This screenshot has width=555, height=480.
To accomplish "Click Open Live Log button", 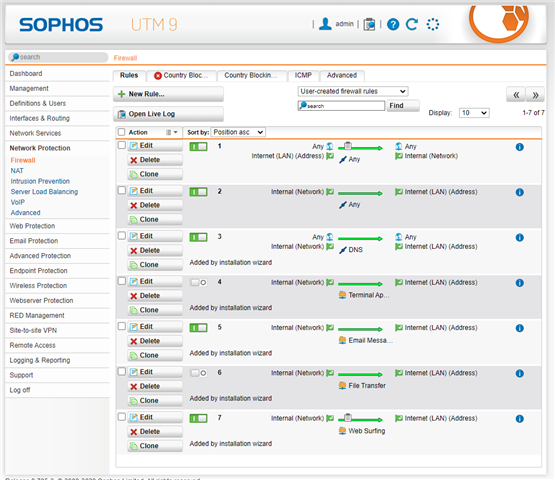I will coord(168,114).
